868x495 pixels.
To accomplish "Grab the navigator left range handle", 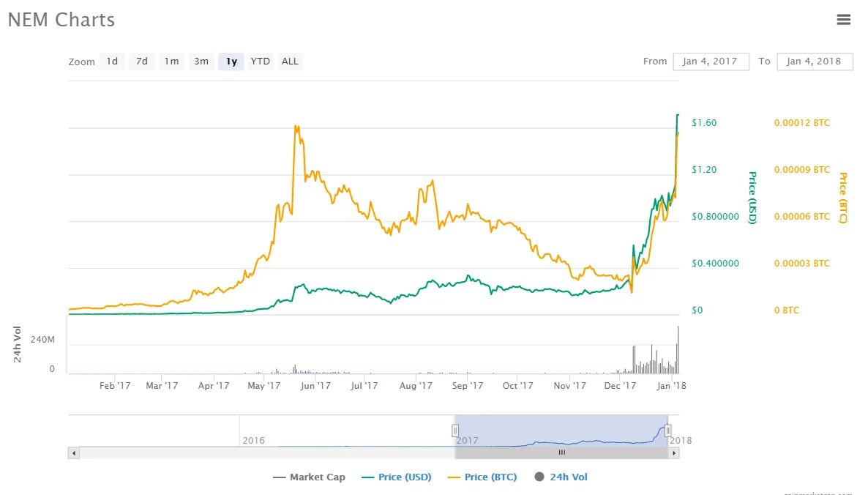I will 455,431.
